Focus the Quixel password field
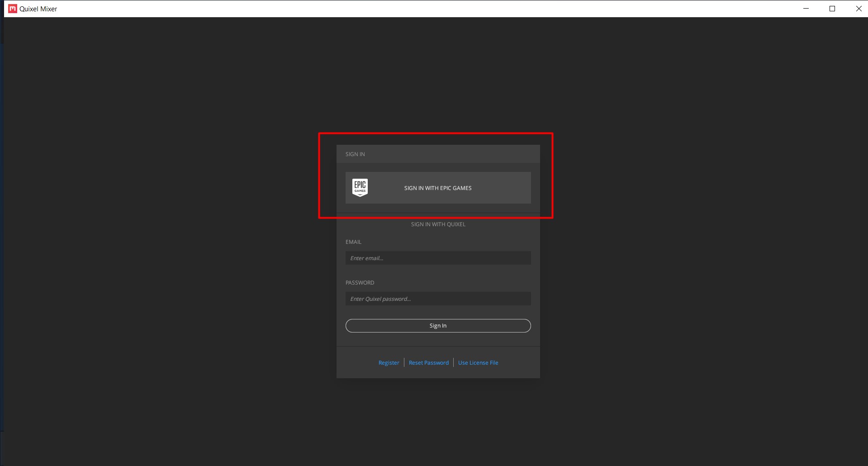The width and height of the screenshot is (868, 466). click(438, 299)
